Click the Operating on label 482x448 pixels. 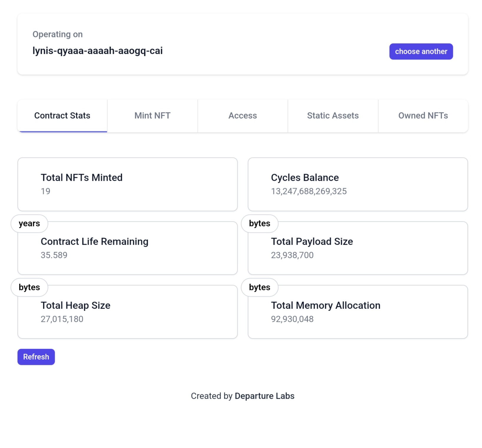(57, 34)
